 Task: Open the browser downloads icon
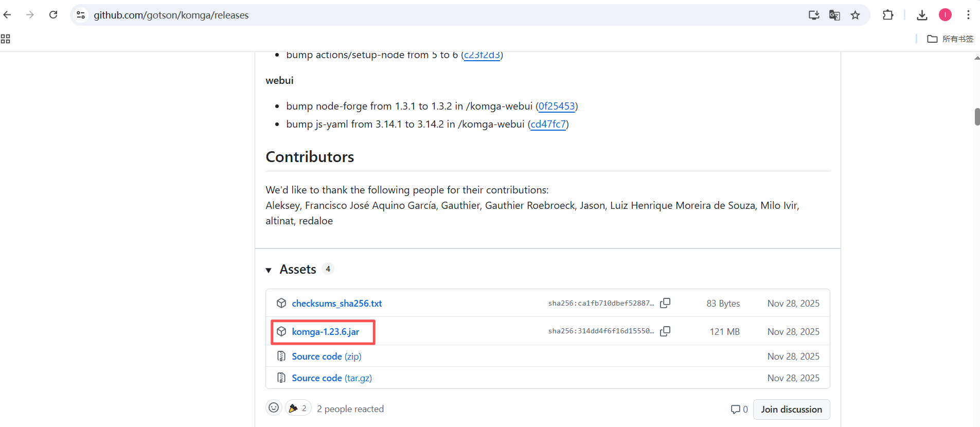[922, 15]
